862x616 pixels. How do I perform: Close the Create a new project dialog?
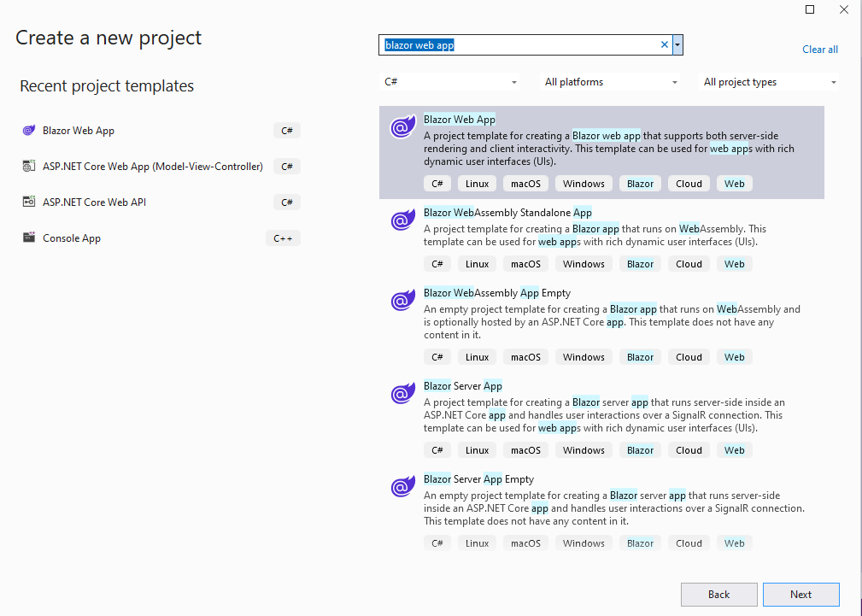click(x=844, y=9)
